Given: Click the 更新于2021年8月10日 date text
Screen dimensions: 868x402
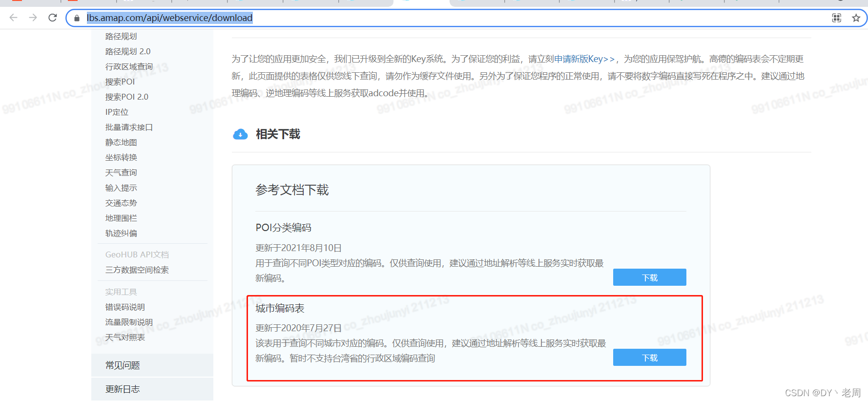Looking at the screenshot, I should click(298, 248).
